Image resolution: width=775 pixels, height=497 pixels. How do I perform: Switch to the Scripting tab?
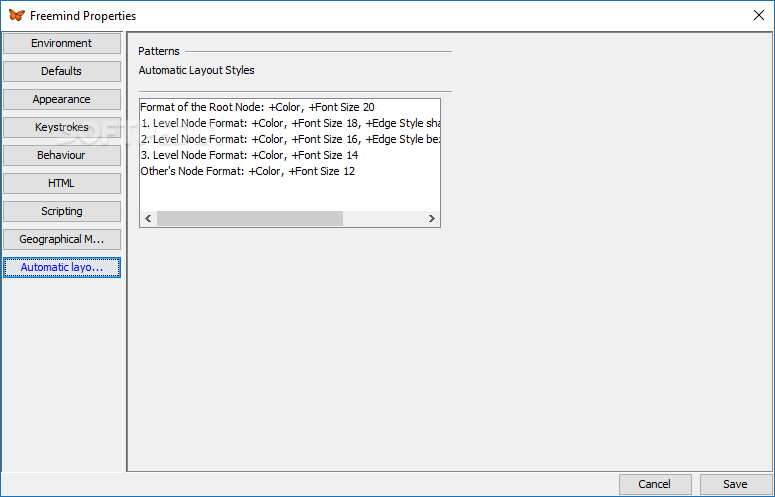[x=62, y=211]
